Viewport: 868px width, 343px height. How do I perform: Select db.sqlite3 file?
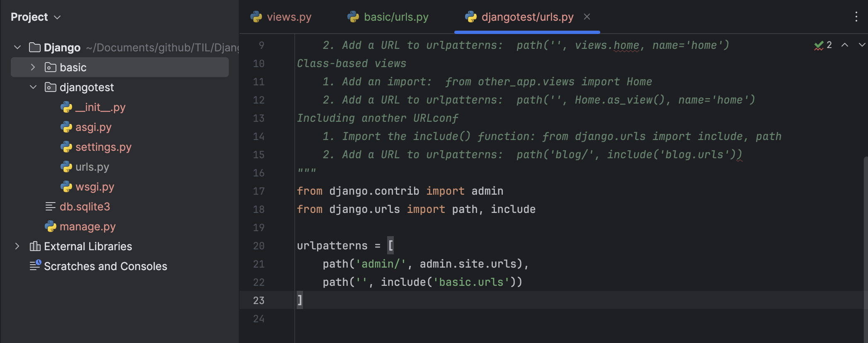pos(85,207)
